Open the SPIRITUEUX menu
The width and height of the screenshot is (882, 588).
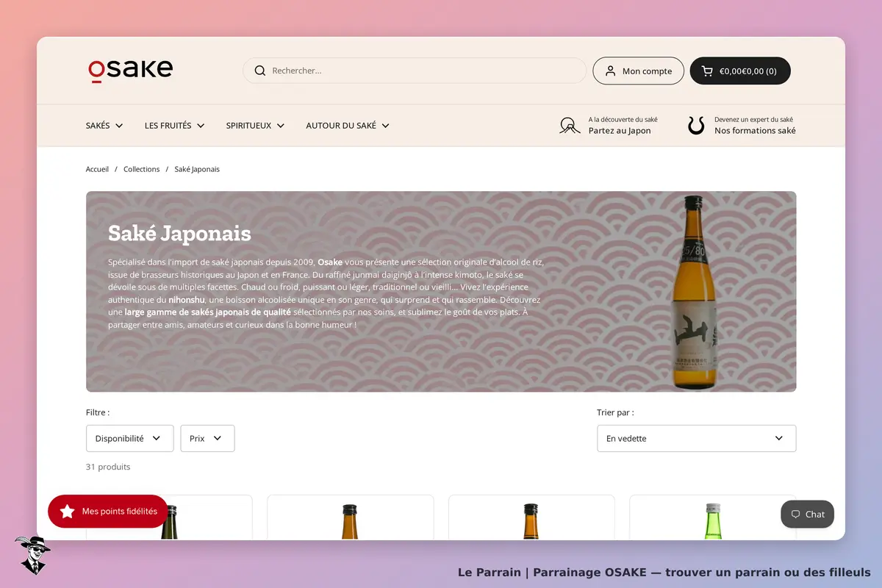point(255,126)
